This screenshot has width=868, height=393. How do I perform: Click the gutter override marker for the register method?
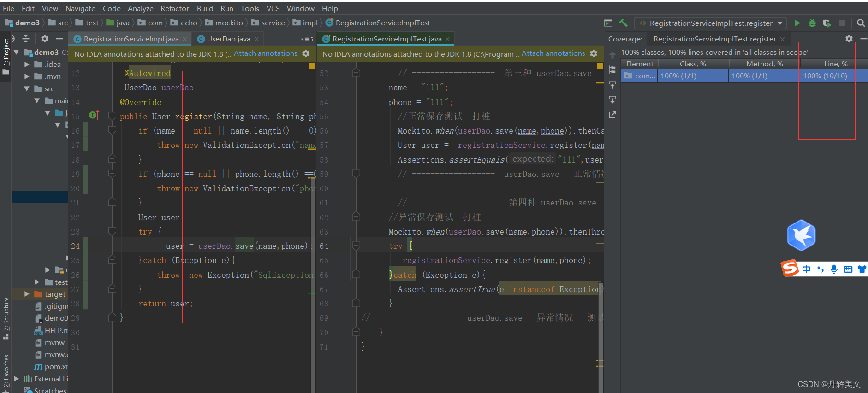pos(94,115)
